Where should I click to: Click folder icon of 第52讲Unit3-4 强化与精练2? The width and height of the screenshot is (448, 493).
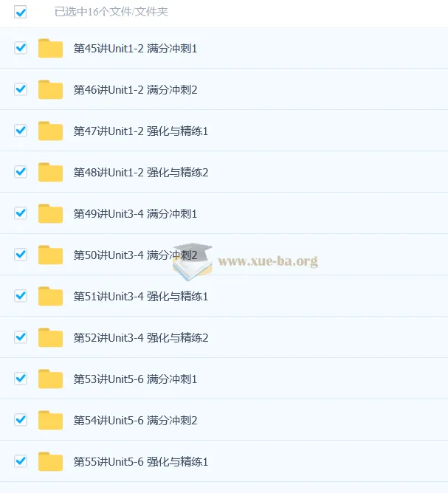(50, 337)
